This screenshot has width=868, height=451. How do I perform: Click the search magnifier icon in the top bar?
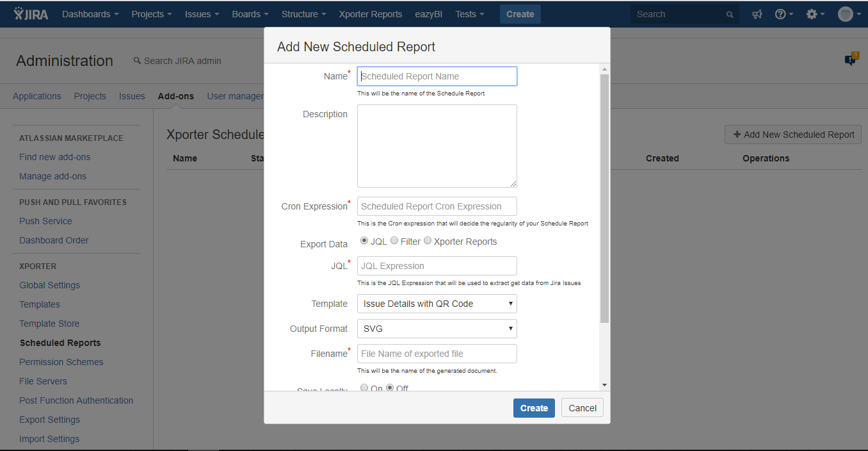(x=730, y=14)
